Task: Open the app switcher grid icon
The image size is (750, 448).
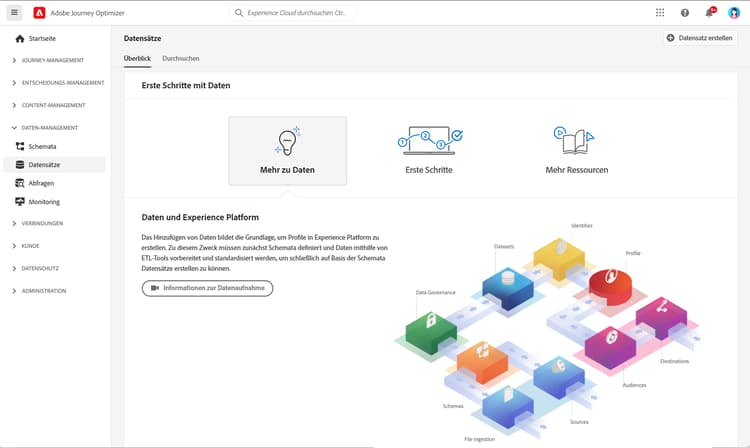Action: click(x=660, y=13)
